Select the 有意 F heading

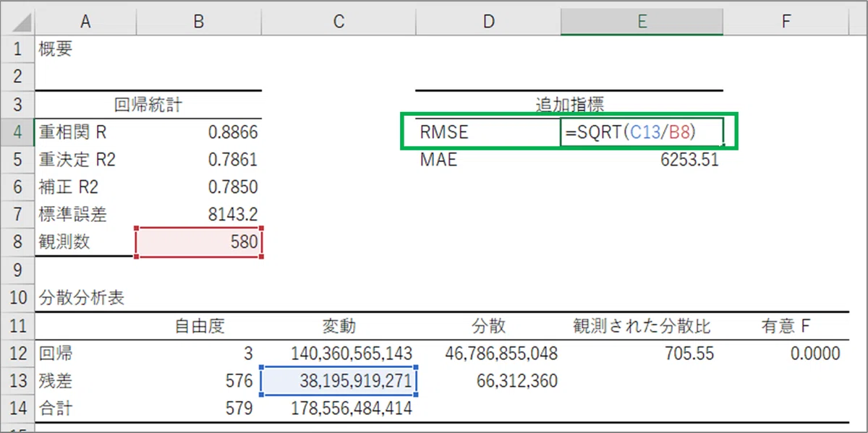tap(786, 326)
